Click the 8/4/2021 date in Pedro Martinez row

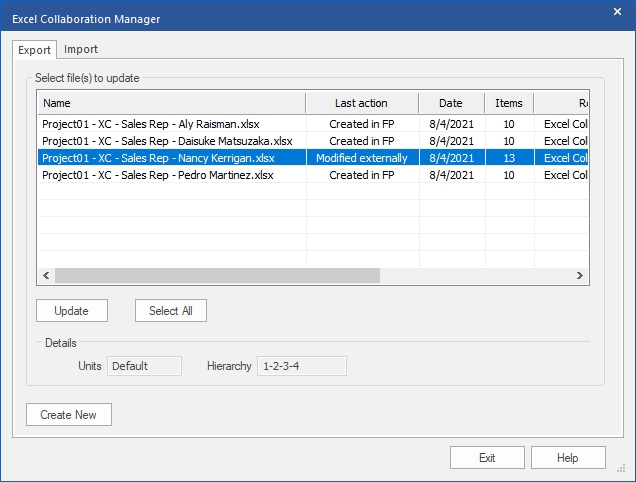tap(452, 175)
